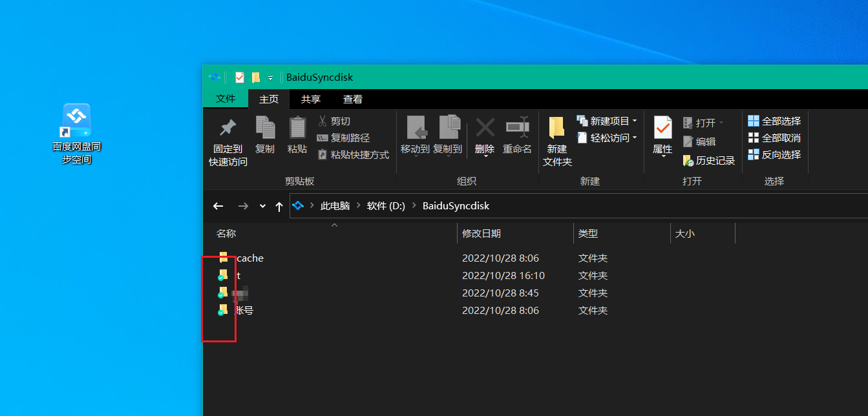Click the 粘贴 paste icon
Screen dimensions: 868x416
tap(297, 128)
